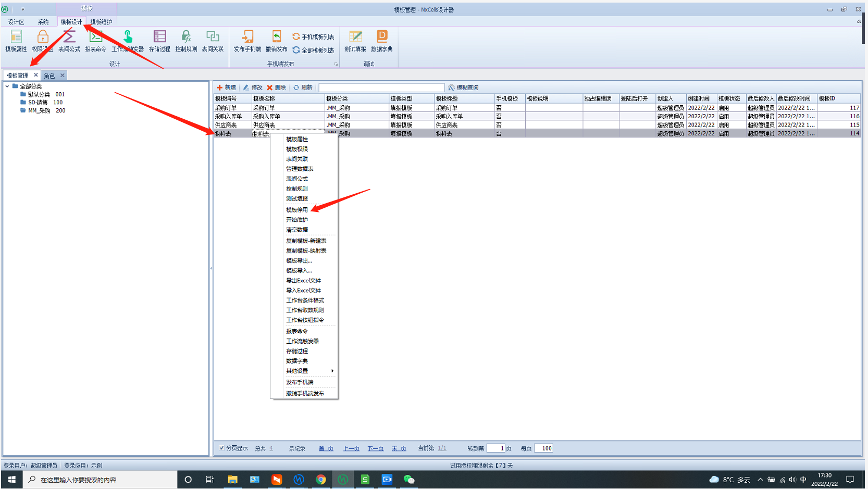Viewport: 868px width, 489px height.
Task: Open 测试填报 tool
Action: (x=355, y=41)
